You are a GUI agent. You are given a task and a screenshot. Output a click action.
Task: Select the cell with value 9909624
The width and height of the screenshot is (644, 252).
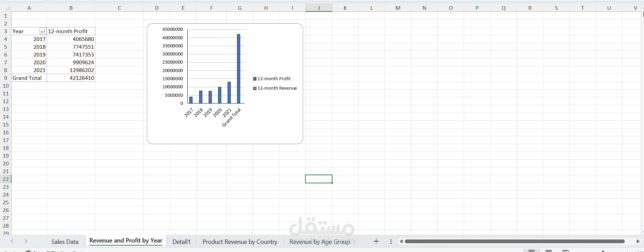coord(71,62)
